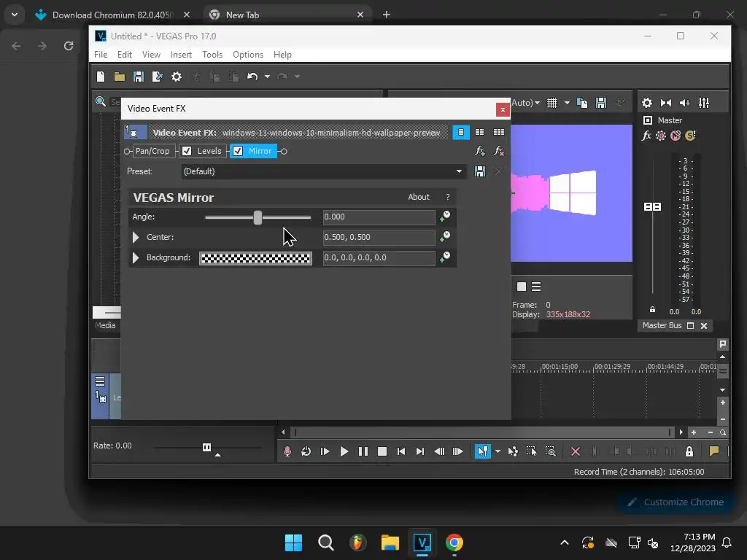Switch to Download Chromium browser tab
This screenshot has height=560, width=747.
click(x=112, y=15)
